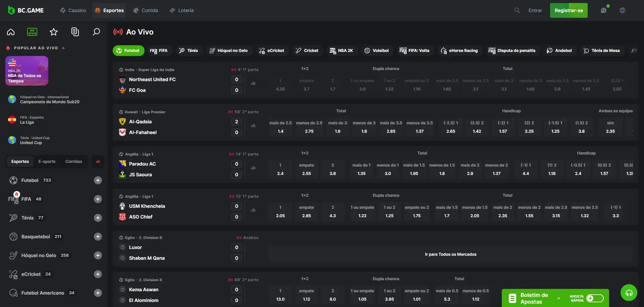The height and width of the screenshot is (307, 644).
Task: Click Ir para Todos os Mercados
Action: tap(450, 254)
